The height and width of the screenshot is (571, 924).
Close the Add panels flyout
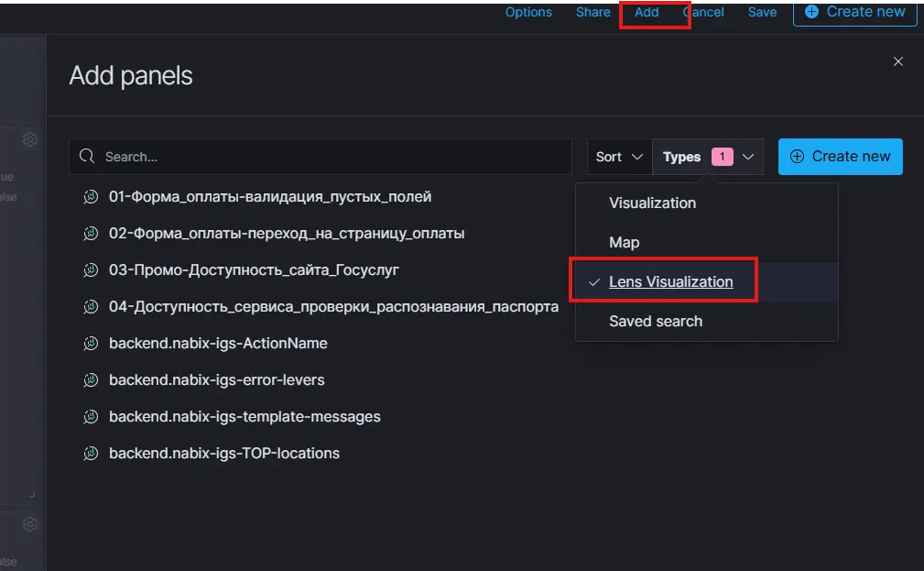[x=897, y=61]
